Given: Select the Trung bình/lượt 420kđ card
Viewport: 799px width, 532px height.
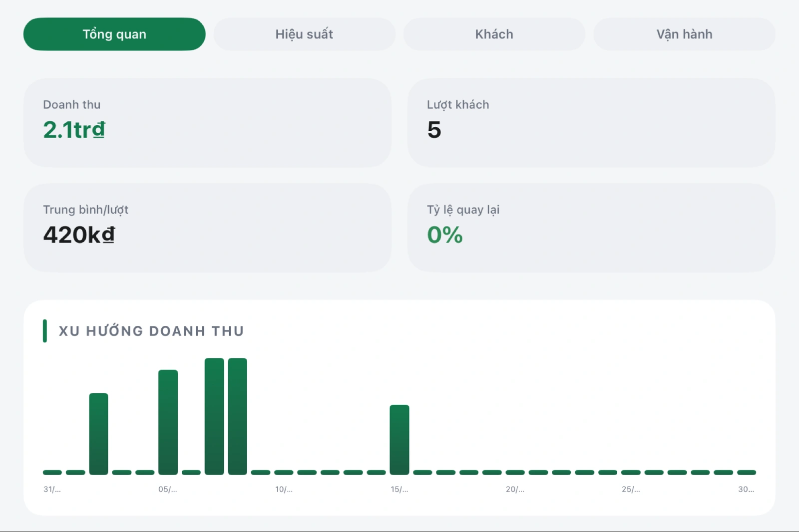Looking at the screenshot, I should [207, 228].
